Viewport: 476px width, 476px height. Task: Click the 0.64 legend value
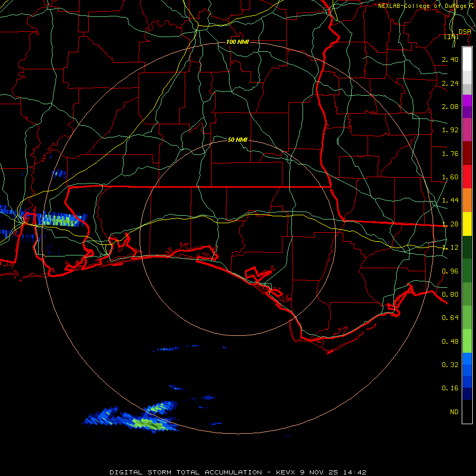(450, 318)
